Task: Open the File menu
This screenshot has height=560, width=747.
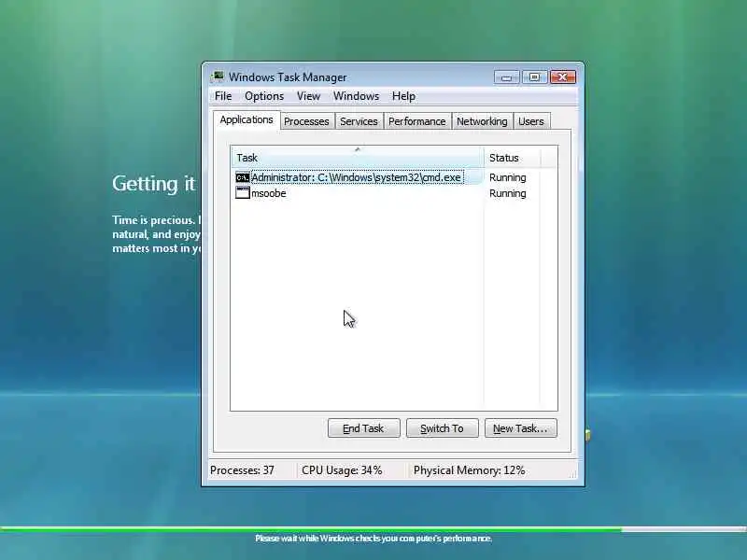Action: pyautogui.click(x=223, y=96)
